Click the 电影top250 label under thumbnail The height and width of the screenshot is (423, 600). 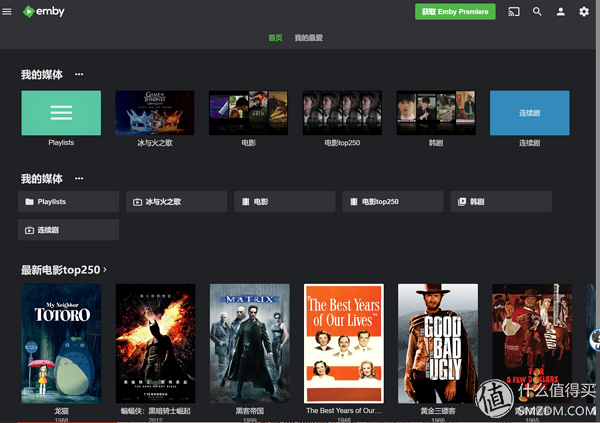(x=342, y=143)
